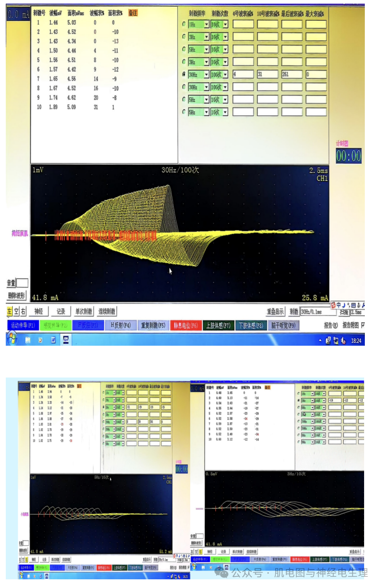Show hidden tray icons arrow in top taskbar
Screen dimensions: 380x588
click(320, 340)
